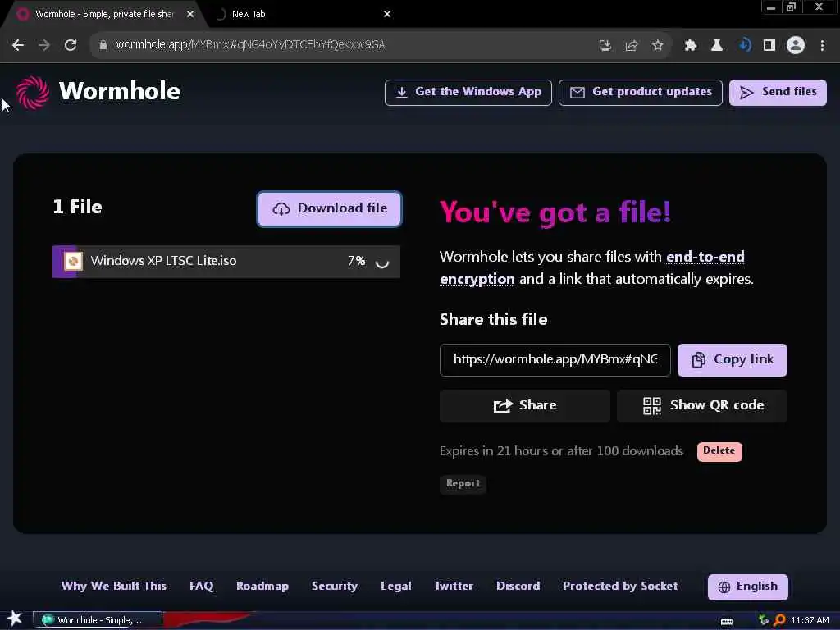Switch to the New Tab tab
840x630 pixels.
303,14
